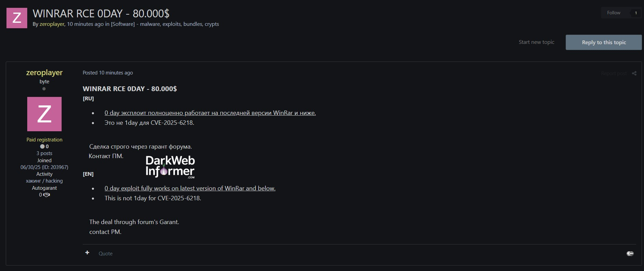Click the Quote link below post

tap(106, 254)
